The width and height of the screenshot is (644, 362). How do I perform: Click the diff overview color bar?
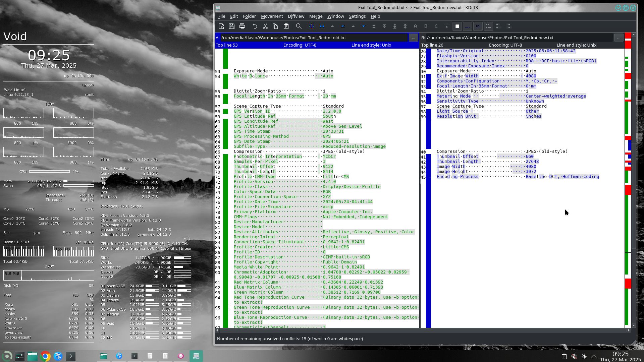(x=628, y=181)
